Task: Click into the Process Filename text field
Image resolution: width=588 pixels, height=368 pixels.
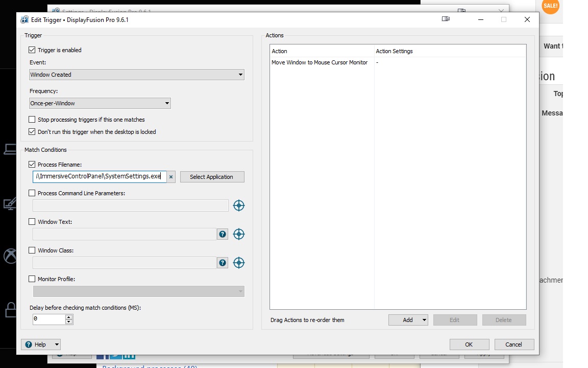Action: click(100, 176)
